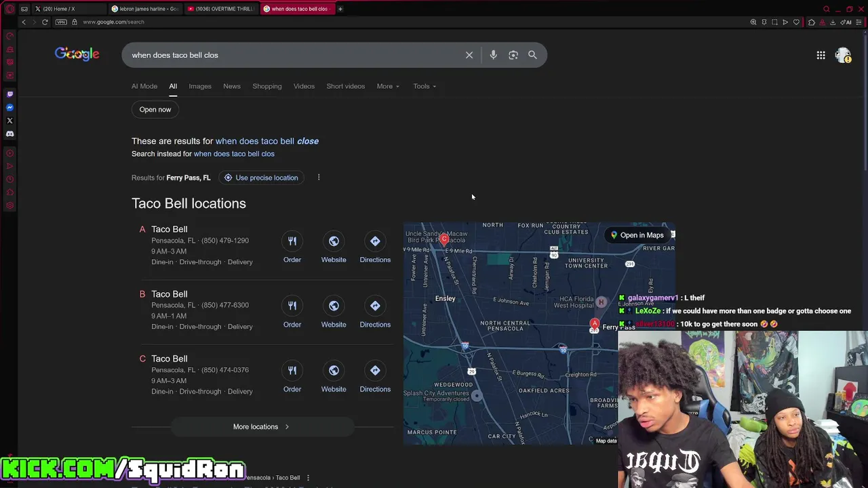Screen dimensions: 868x488
Task: Toggle the VPN badge in the address bar
Action: (62, 22)
